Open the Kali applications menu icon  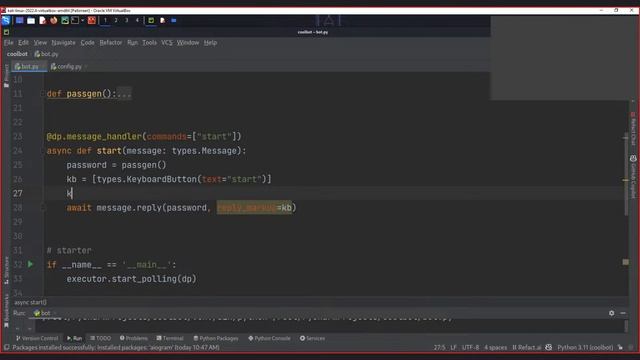[x=6, y=20]
